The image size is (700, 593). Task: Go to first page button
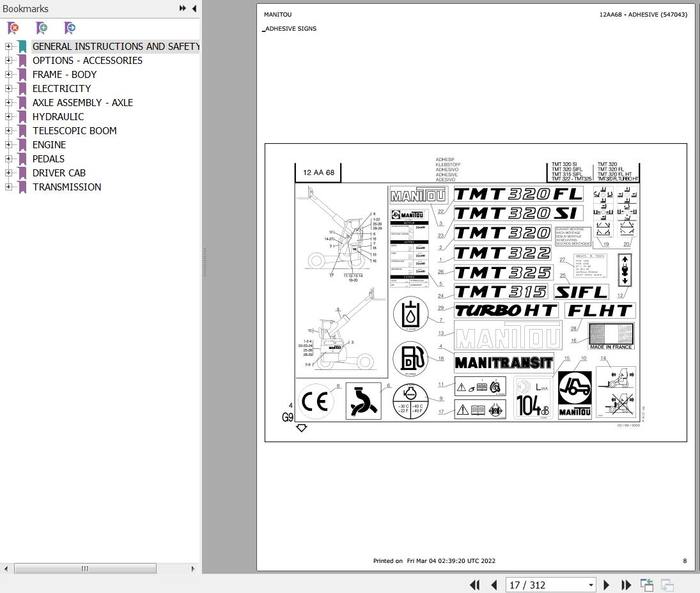pos(474,585)
